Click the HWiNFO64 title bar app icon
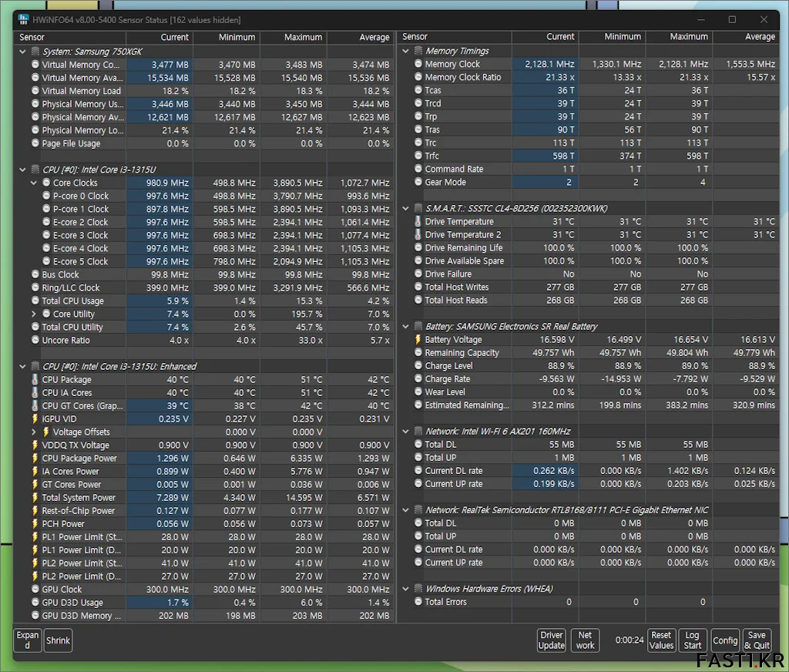Screen dimensions: 789x672 24,19
